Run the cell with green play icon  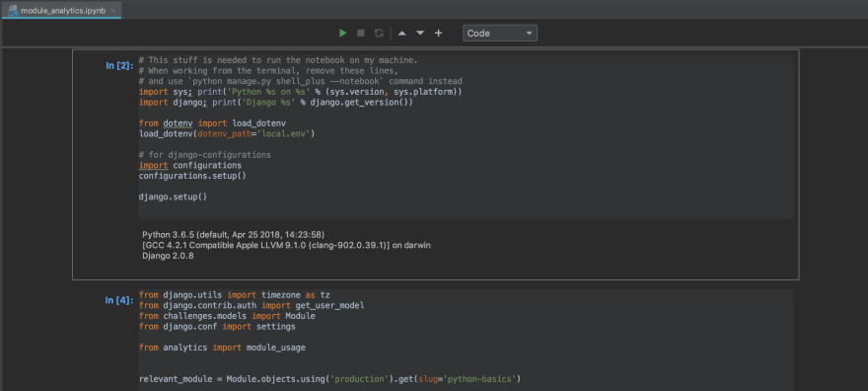(x=342, y=34)
